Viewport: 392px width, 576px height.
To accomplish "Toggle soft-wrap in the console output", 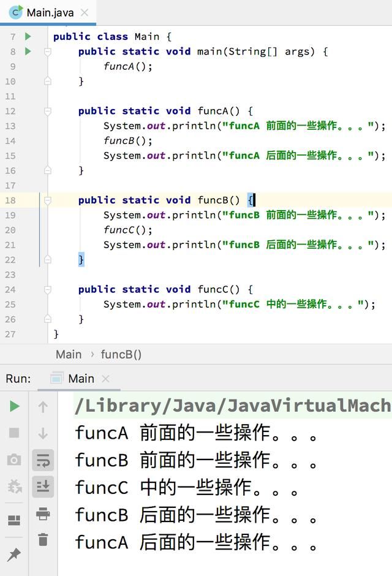I will [43, 460].
